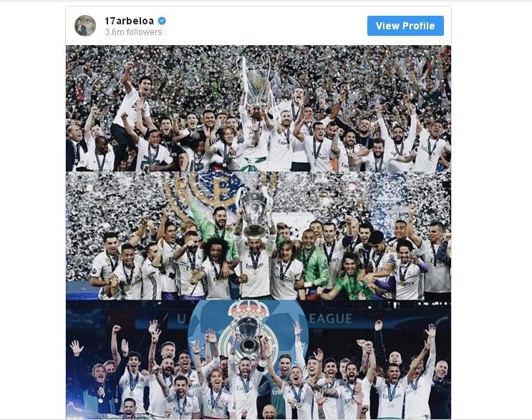Open the middle team celebration photo
Screen dimensions: 532x420
(258, 236)
